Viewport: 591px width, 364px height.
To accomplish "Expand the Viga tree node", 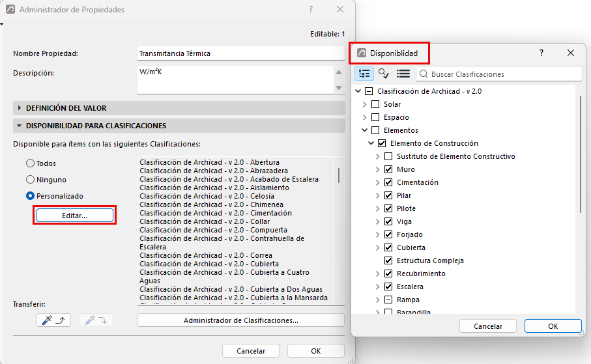I will (378, 221).
